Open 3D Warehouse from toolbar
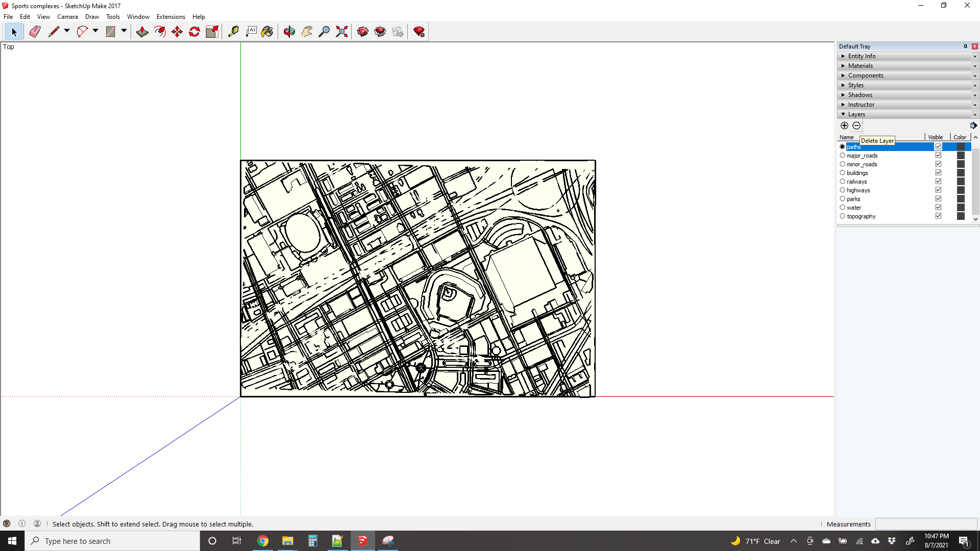This screenshot has width=980, height=551. [363, 32]
